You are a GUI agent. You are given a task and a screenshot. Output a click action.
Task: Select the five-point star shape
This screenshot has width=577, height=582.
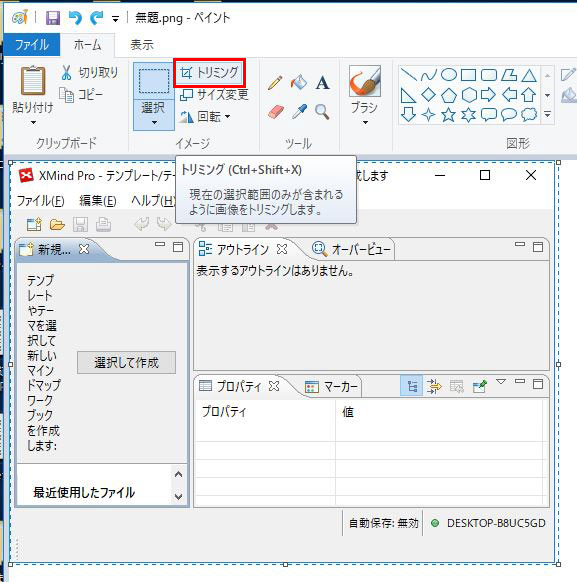[449, 115]
